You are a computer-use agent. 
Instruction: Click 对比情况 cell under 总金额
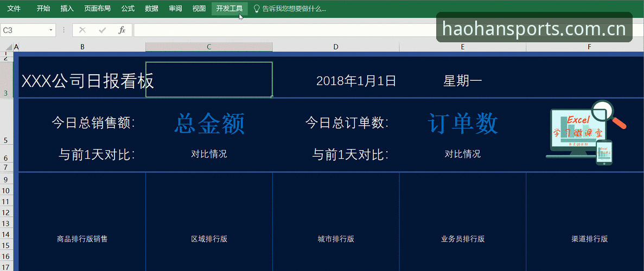pos(209,154)
